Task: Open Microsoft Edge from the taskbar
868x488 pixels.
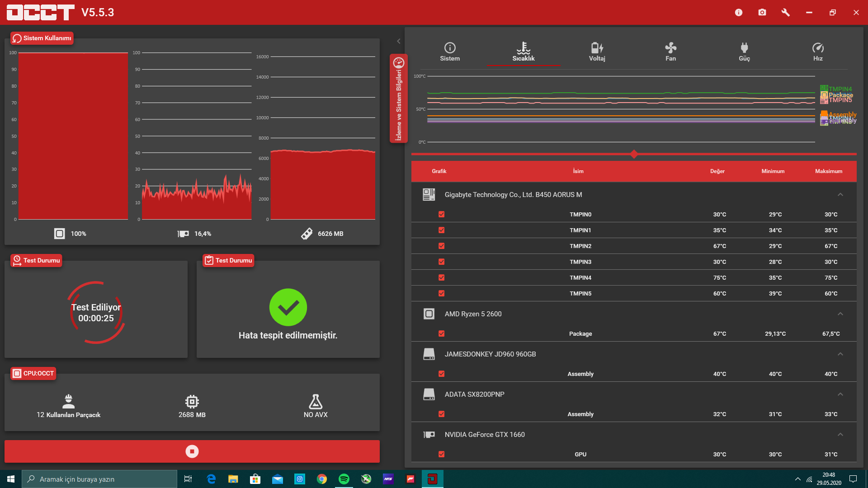Action: 211,479
